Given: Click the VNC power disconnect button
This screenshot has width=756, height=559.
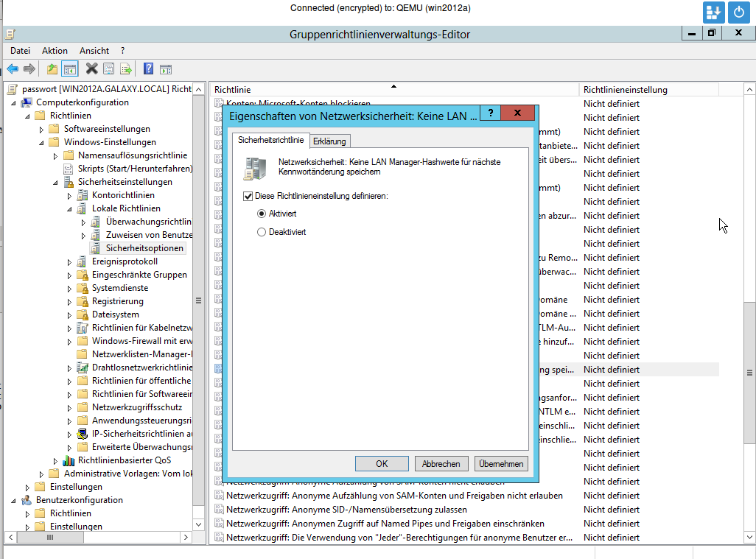Looking at the screenshot, I should point(739,12).
